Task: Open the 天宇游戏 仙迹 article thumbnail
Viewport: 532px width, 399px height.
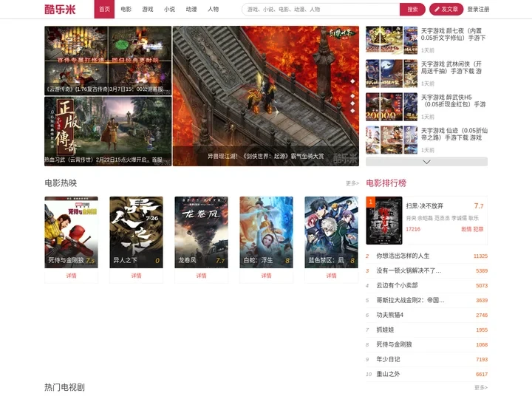Action: (392, 140)
